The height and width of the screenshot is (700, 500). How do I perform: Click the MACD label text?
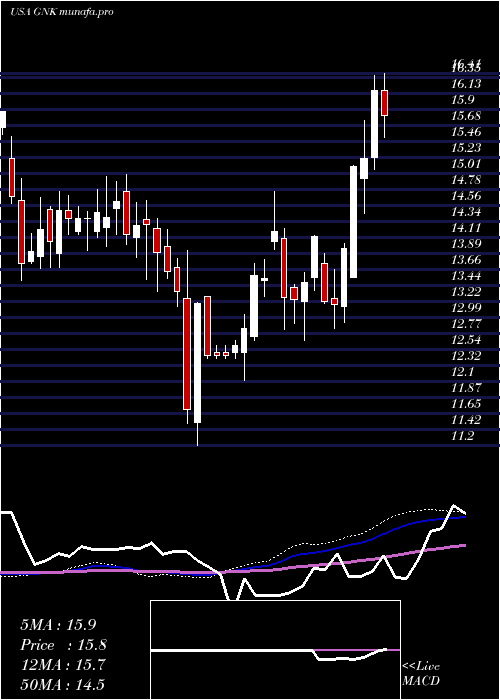coord(421,681)
